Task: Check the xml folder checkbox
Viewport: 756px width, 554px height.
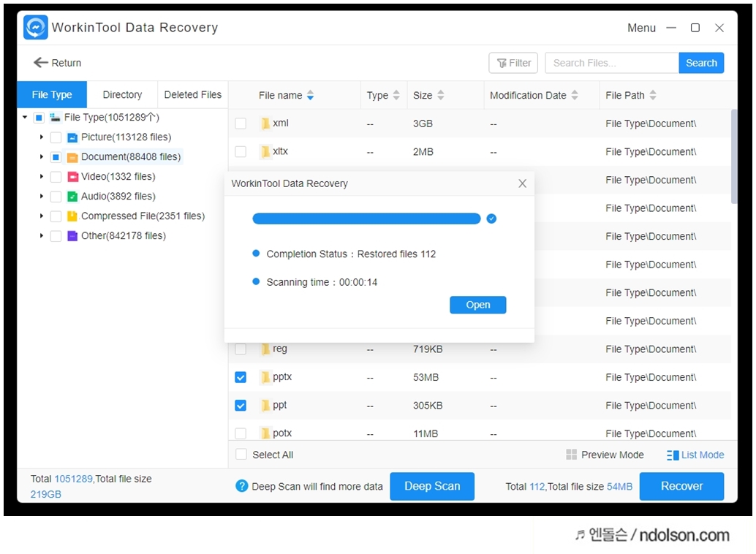Action: click(241, 124)
